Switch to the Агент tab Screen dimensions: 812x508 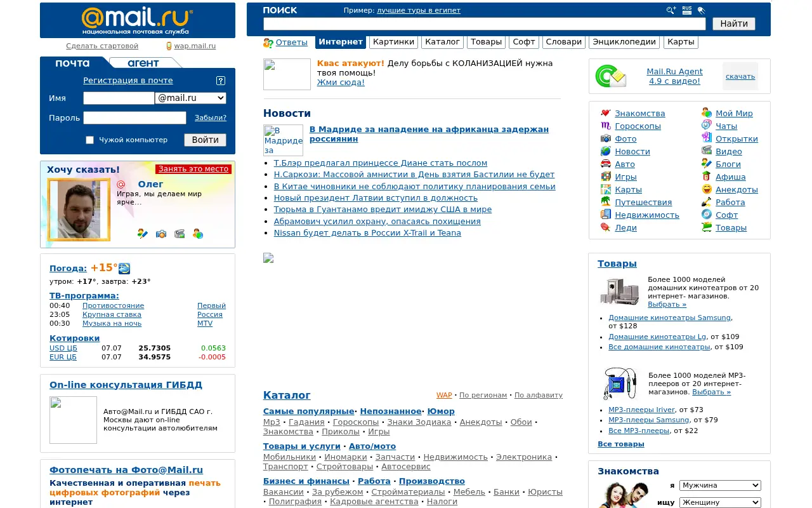[x=143, y=63]
